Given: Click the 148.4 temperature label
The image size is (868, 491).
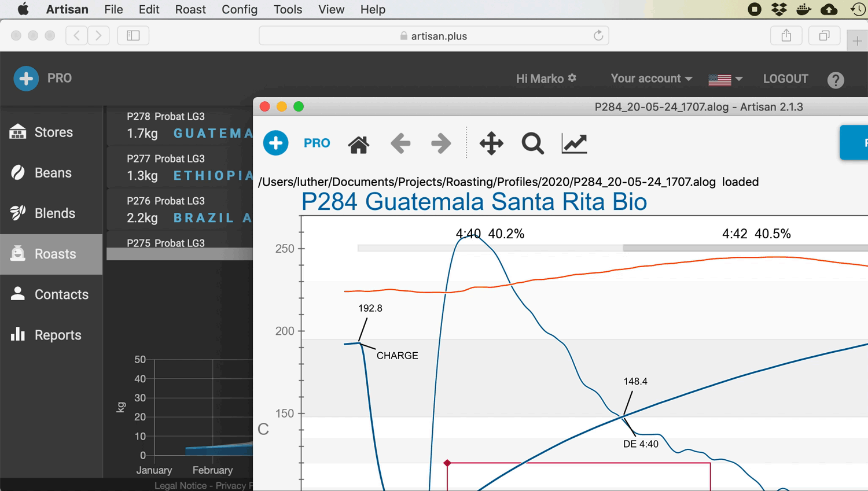Looking at the screenshot, I should point(635,382).
